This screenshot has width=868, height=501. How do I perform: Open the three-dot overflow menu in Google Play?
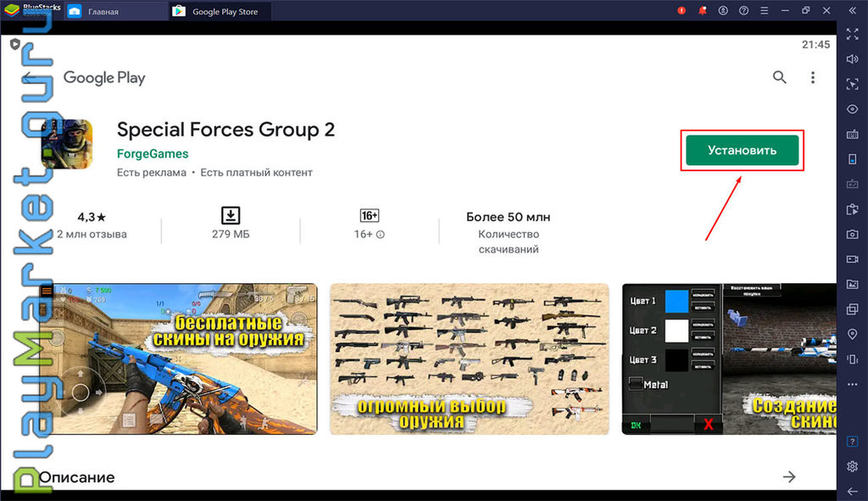click(x=813, y=77)
